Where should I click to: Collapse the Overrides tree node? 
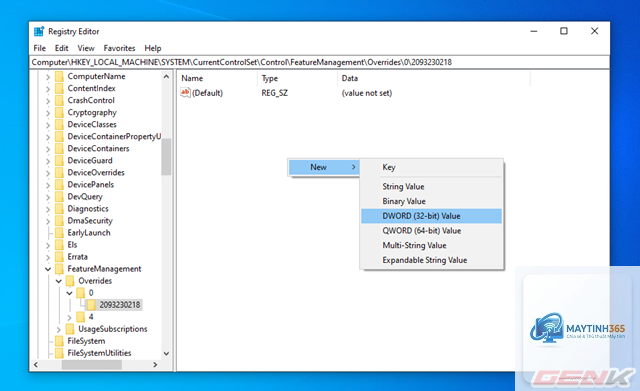point(58,281)
